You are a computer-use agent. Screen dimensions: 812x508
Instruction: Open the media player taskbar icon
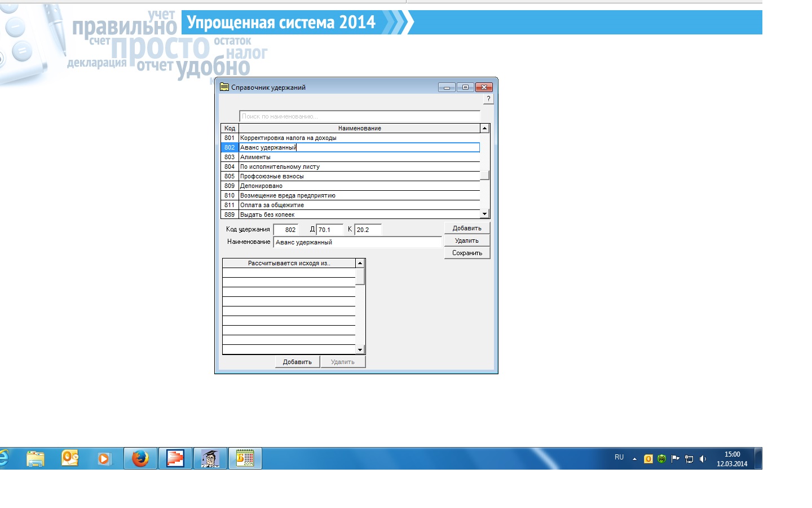tap(104, 458)
